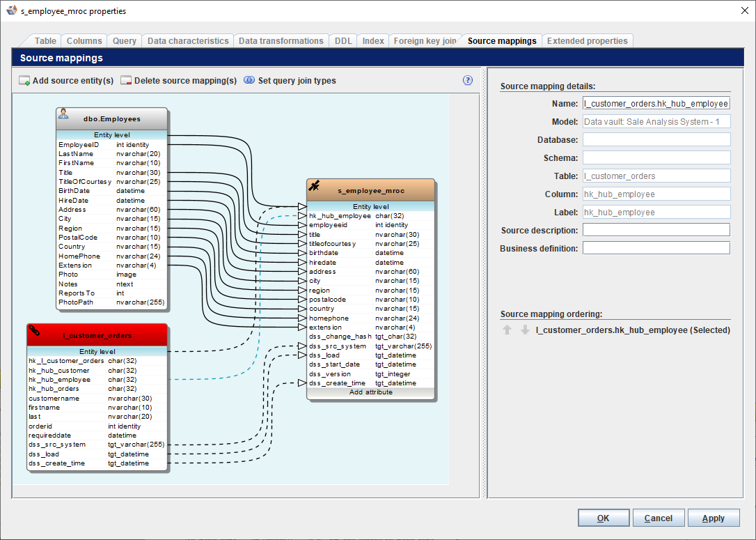Click Add attribute in s_employee_mroc entity
756x540 pixels.
click(371, 392)
